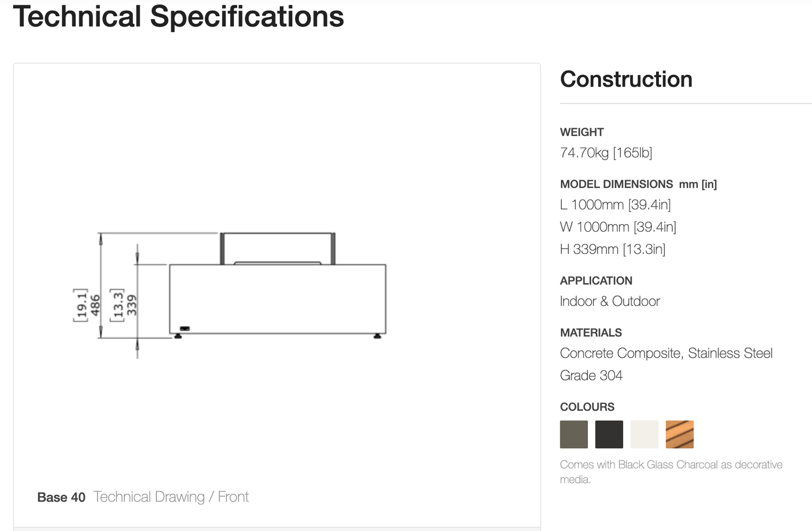Click the Construction section heading
Image resolution: width=812 pixels, height=531 pixels.
626,79
